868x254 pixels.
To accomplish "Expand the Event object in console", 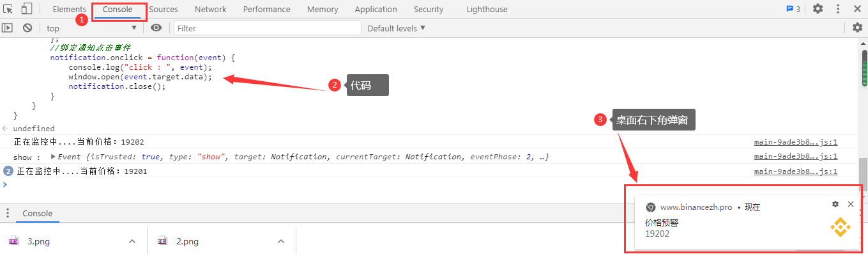I will [53, 157].
